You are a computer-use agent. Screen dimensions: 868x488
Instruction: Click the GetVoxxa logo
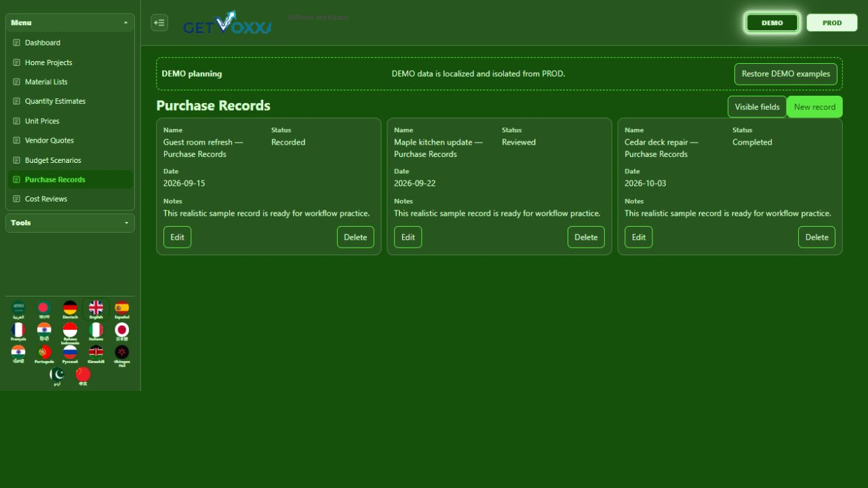coord(227,22)
